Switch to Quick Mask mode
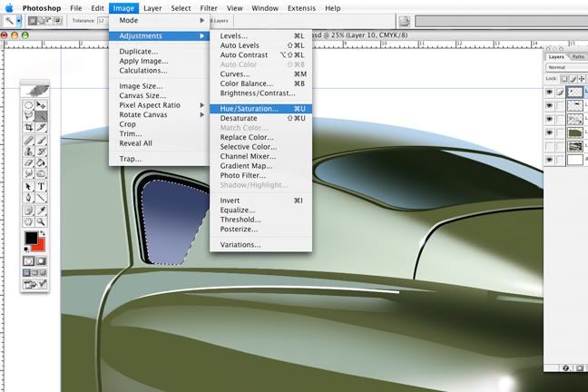The width and height of the screenshot is (588, 392). (41, 261)
